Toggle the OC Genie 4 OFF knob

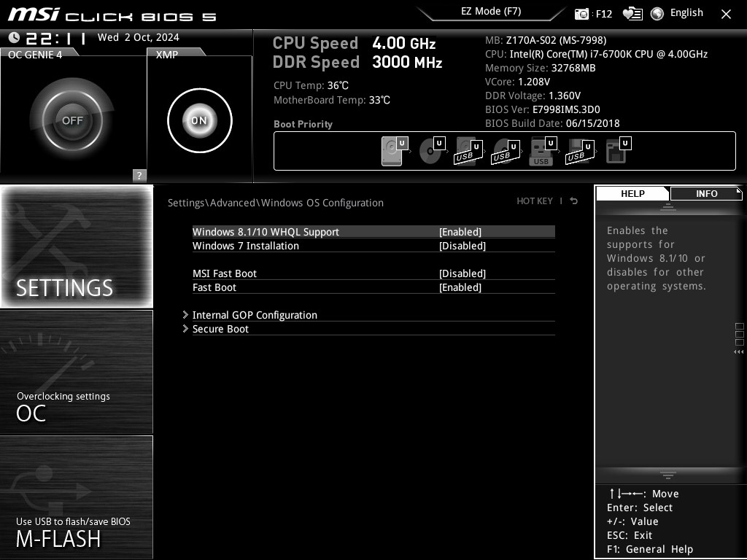pos(72,120)
